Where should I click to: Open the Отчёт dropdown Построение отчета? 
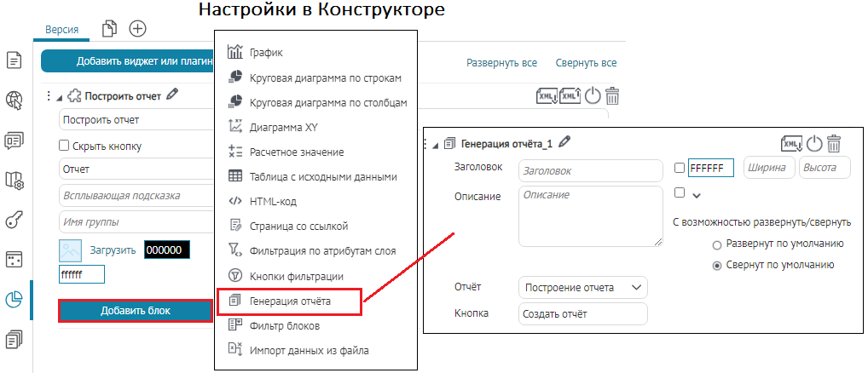pos(582,288)
